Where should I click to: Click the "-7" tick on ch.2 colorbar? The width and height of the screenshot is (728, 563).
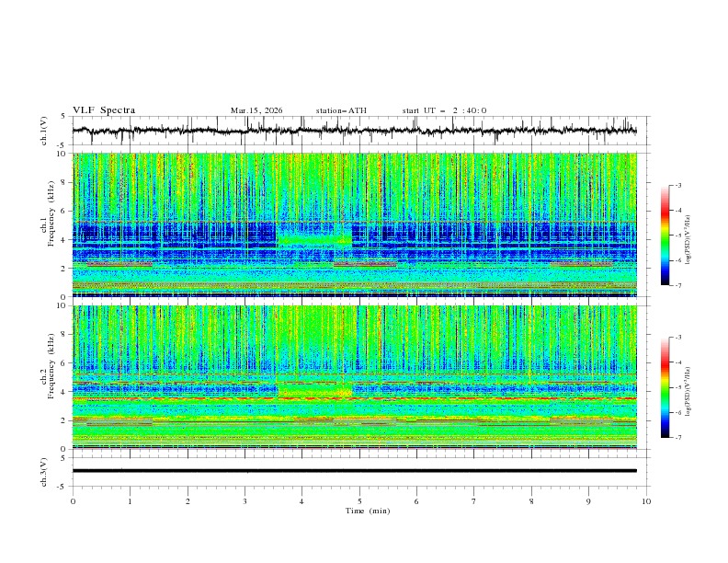[x=678, y=438]
